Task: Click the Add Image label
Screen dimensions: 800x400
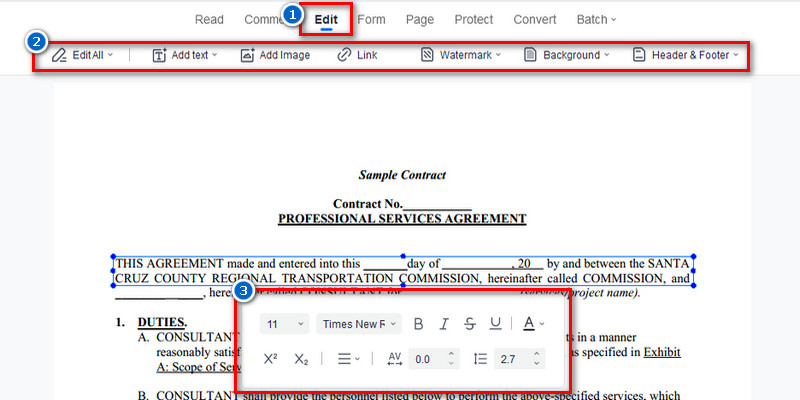Action: tap(285, 55)
